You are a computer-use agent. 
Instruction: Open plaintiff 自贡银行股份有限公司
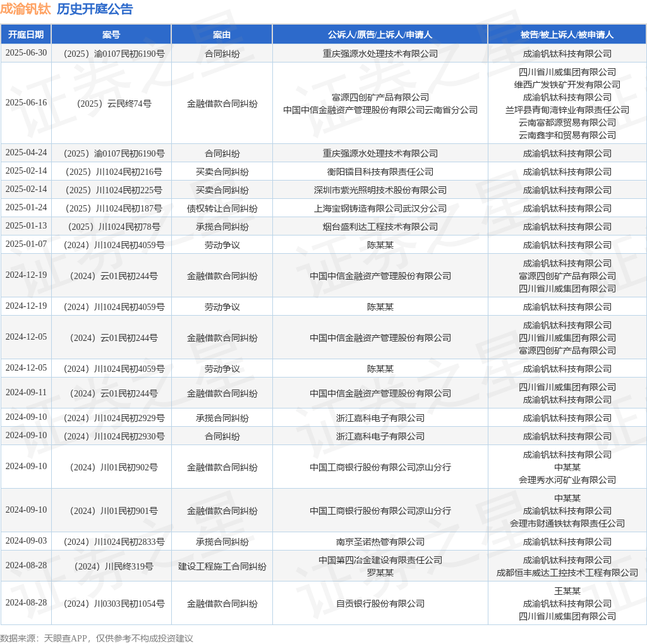[380, 604]
